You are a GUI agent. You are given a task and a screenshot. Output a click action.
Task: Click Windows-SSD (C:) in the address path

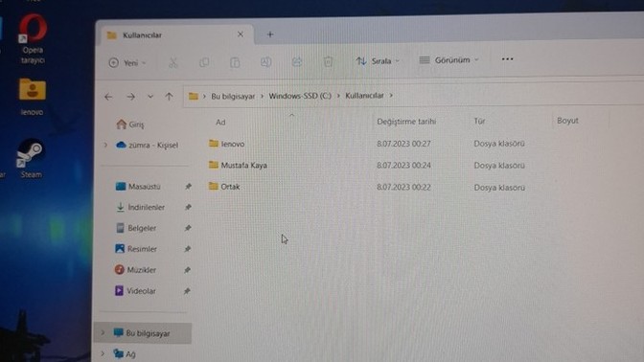point(300,96)
